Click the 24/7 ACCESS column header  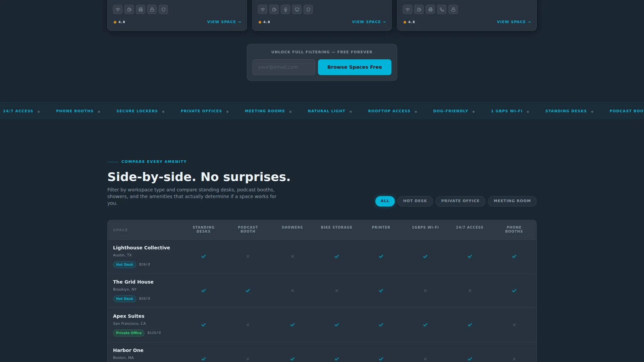(x=470, y=227)
